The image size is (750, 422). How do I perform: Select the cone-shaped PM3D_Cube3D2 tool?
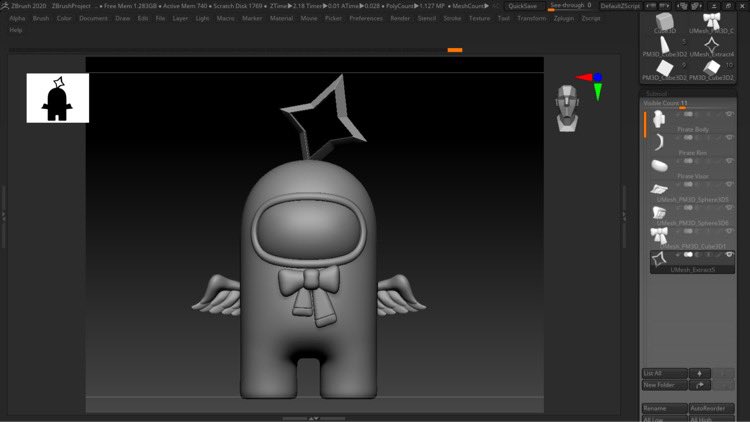click(664, 45)
